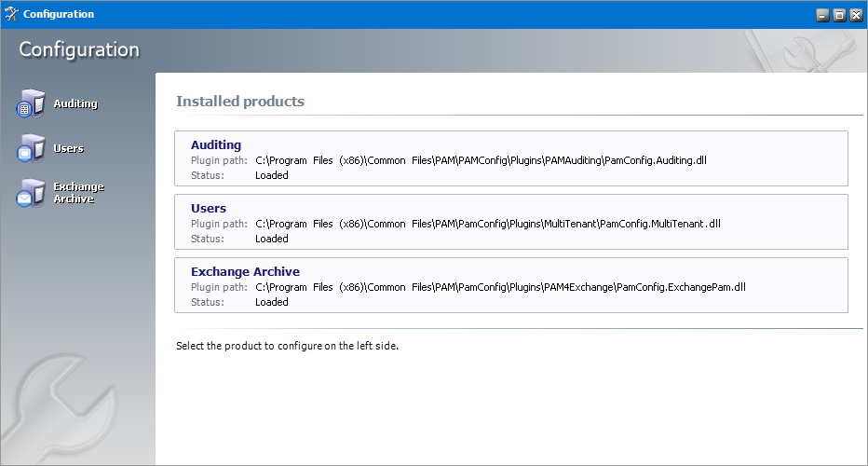This screenshot has width=868, height=466.
Task: Click the Loaded status of Exchange Archive
Action: (272, 302)
